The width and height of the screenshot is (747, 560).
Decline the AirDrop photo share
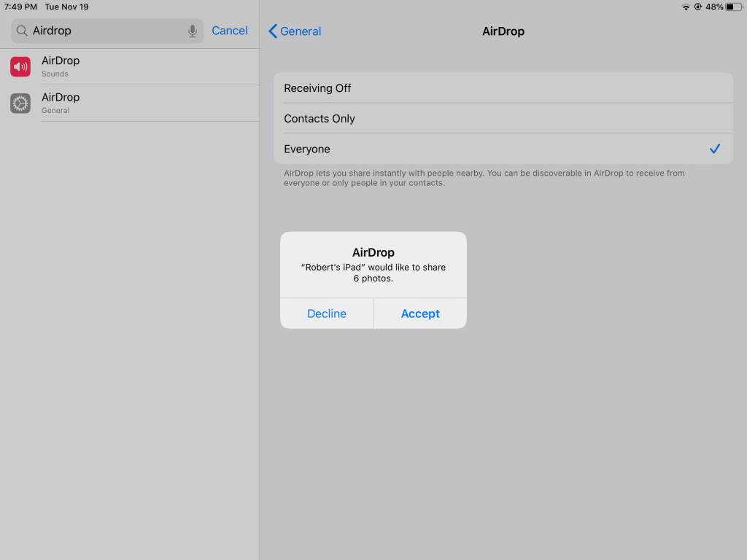click(x=327, y=314)
